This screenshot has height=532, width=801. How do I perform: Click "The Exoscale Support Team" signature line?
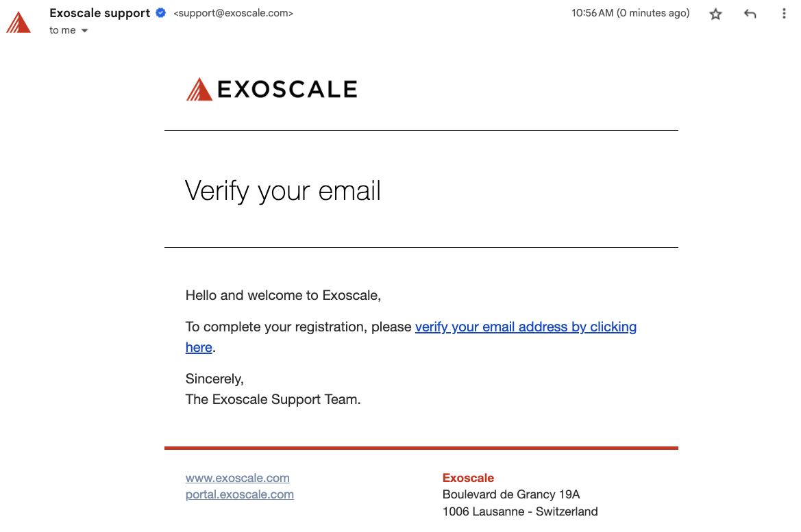point(273,400)
